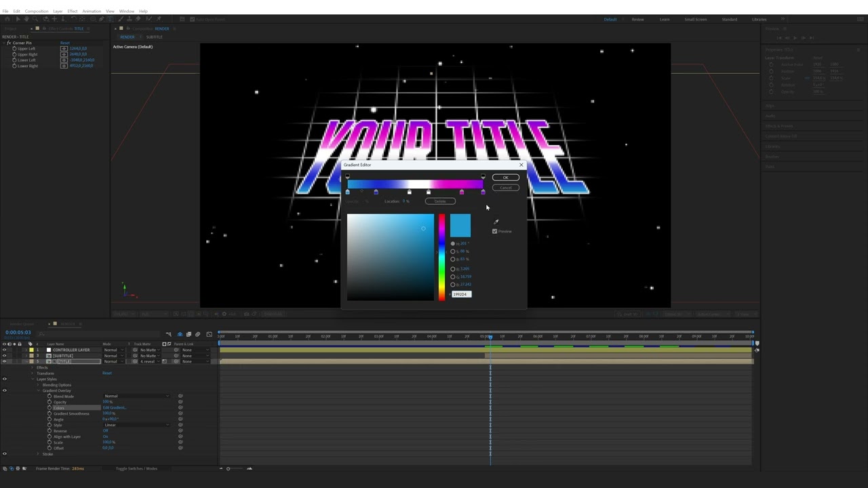Select the S saturation radio button
The height and width of the screenshot is (488, 868).
(x=453, y=251)
